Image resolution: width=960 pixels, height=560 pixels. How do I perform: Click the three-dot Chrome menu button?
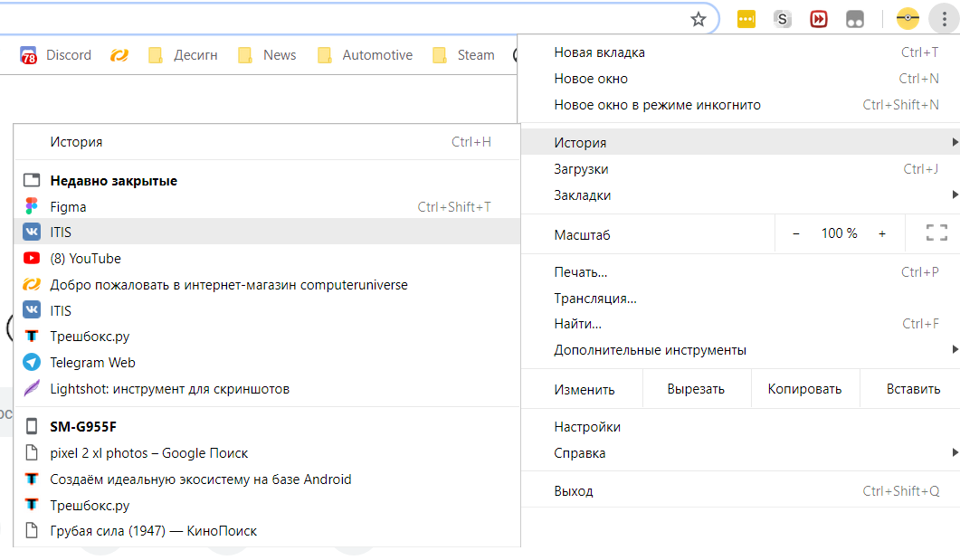tap(944, 20)
